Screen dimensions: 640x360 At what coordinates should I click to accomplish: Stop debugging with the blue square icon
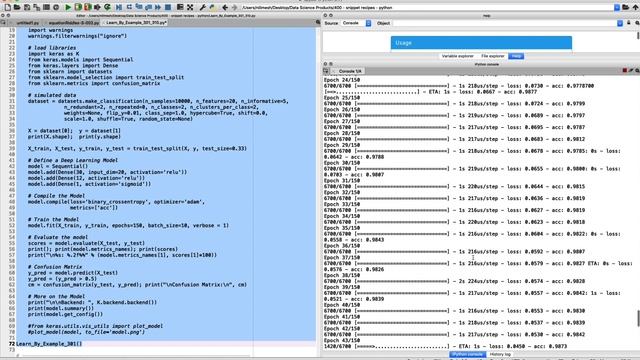[x=168, y=7]
